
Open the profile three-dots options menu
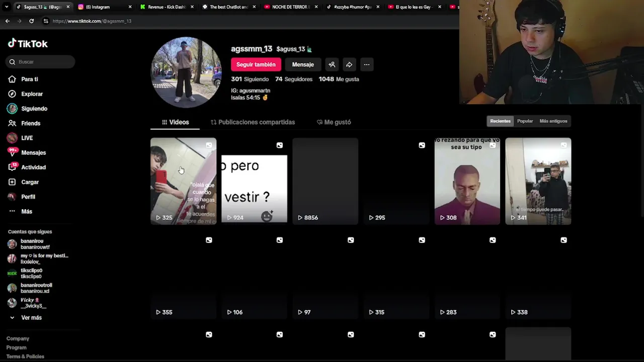[367, 64]
